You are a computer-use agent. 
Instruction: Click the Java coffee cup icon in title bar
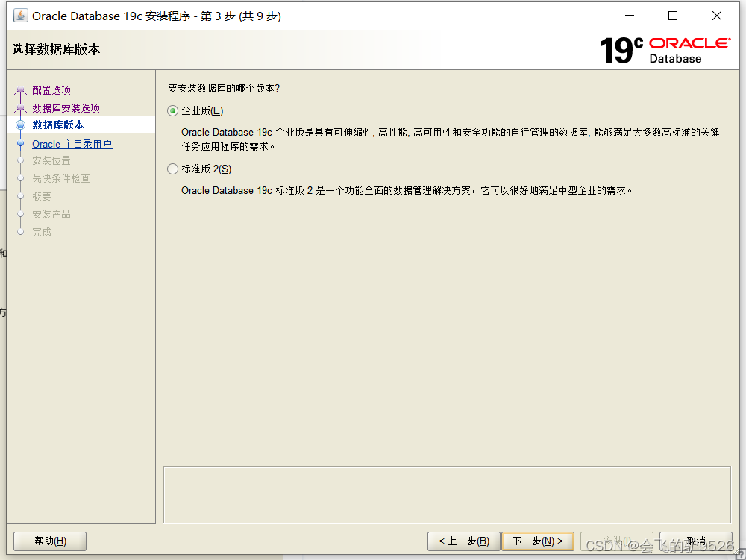pyautogui.click(x=22, y=16)
